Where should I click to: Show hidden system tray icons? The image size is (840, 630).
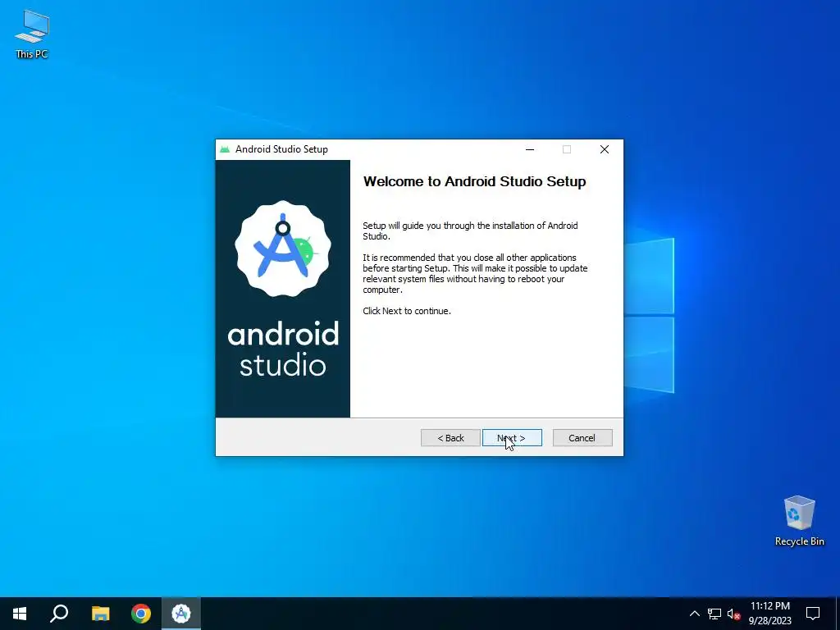694,614
